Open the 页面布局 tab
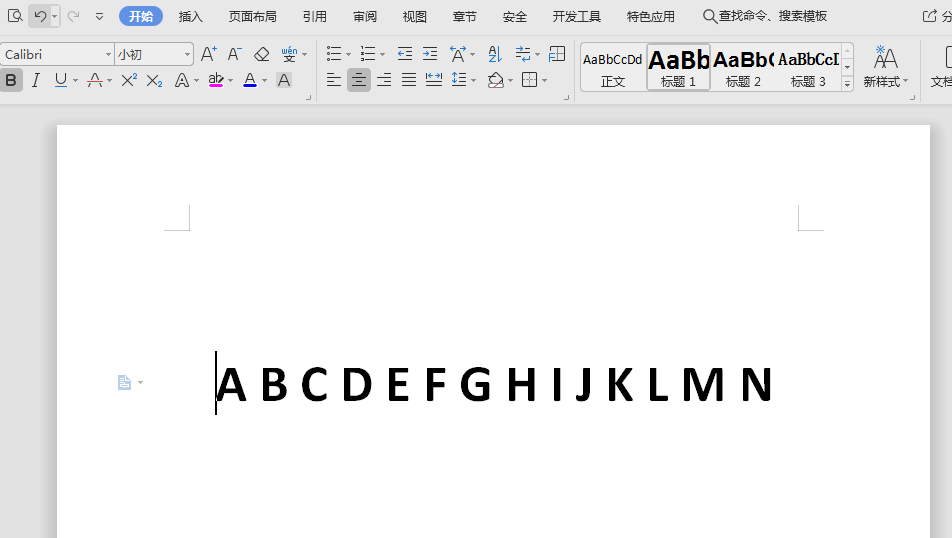This screenshot has width=952, height=538. [252, 17]
